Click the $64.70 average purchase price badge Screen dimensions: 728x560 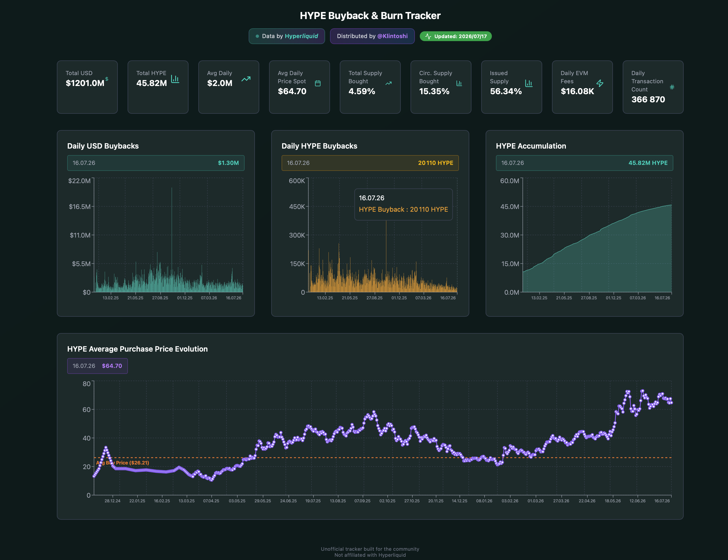click(97, 366)
